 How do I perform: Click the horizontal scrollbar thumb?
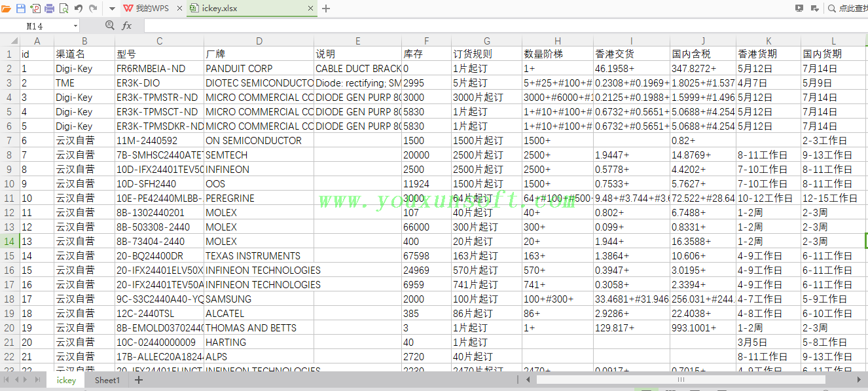click(681, 380)
